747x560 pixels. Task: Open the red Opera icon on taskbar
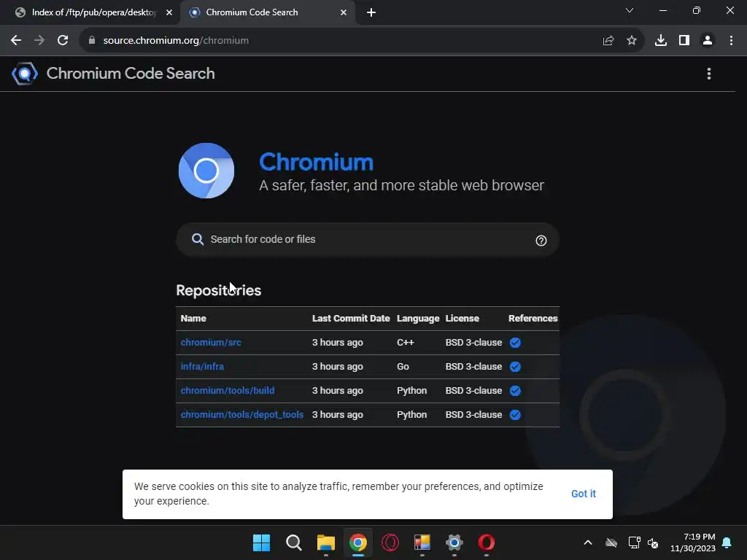pyautogui.click(x=487, y=542)
